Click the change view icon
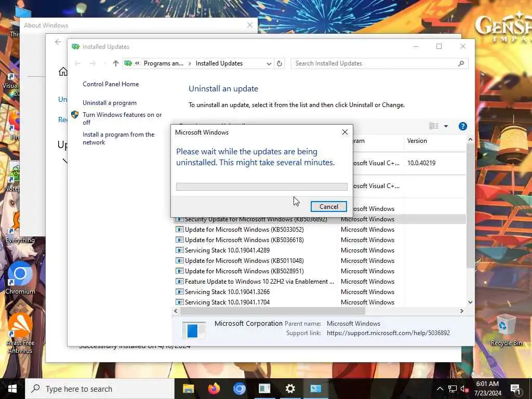Viewport: 532px width, 399px height. click(x=434, y=126)
